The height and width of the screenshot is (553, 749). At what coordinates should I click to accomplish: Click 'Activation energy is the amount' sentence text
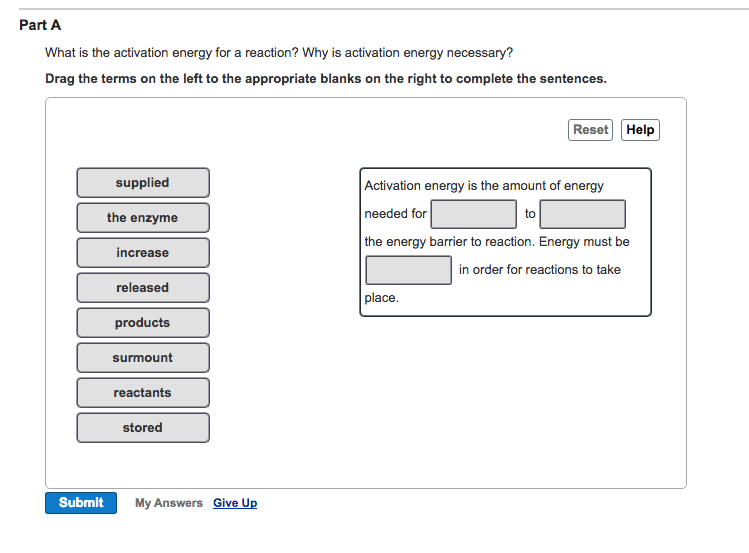(484, 185)
